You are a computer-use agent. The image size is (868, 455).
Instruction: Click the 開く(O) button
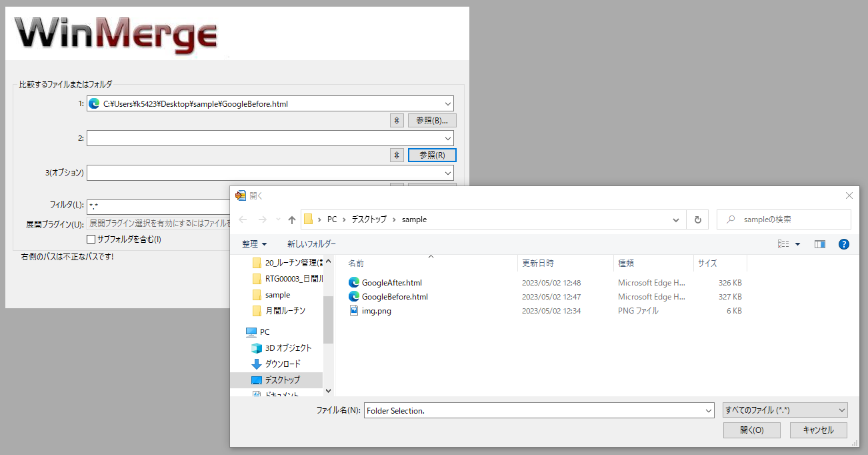coord(751,430)
